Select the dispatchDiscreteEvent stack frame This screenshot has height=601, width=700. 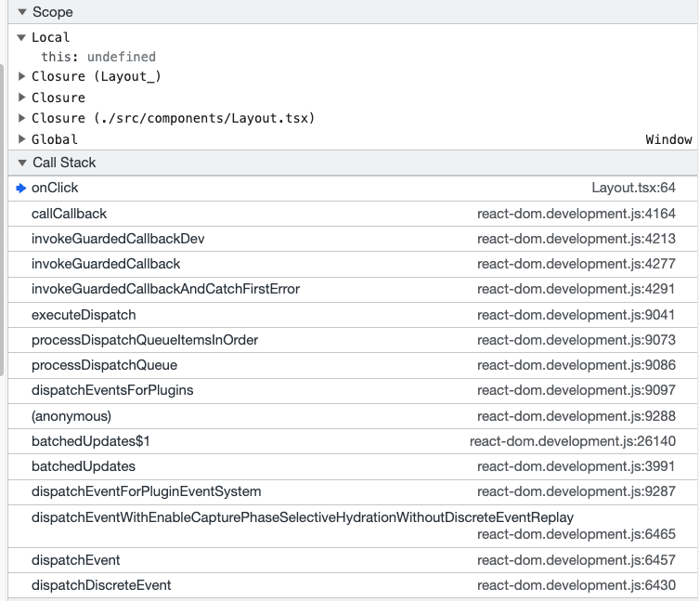coord(101,585)
